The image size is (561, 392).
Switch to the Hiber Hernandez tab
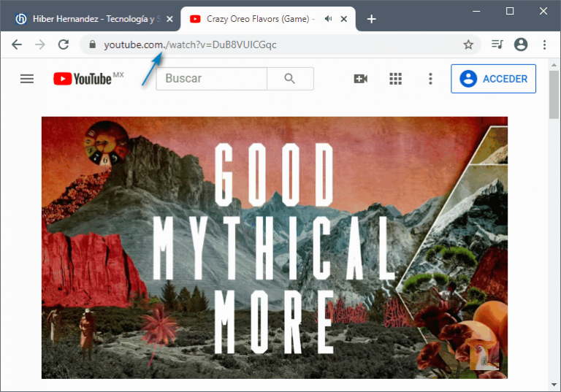point(95,19)
